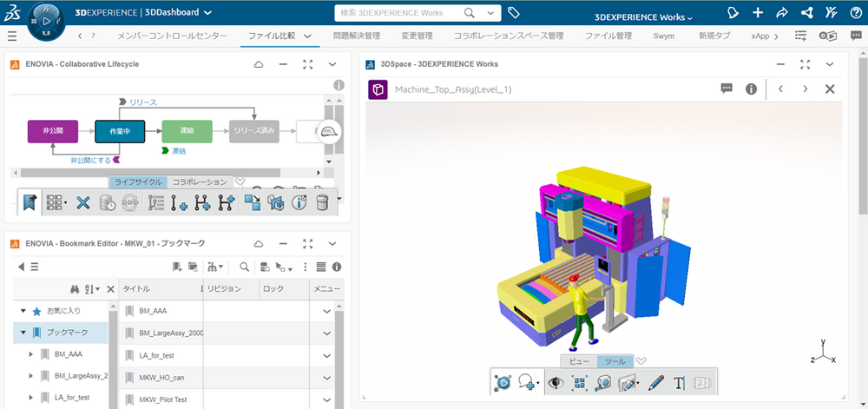Image resolution: width=868 pixels, height=409 pixels.
Task: Click the blue squares duplicate icon
Action: [x=253, y=203]
